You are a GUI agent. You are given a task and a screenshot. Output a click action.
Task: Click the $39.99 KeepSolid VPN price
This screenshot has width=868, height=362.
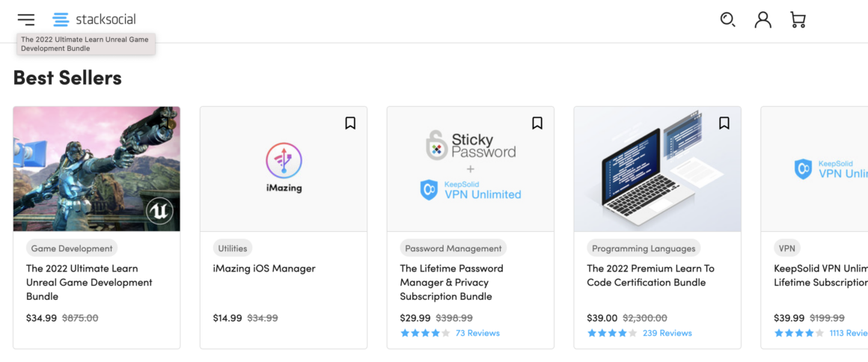tap(789, 319)
